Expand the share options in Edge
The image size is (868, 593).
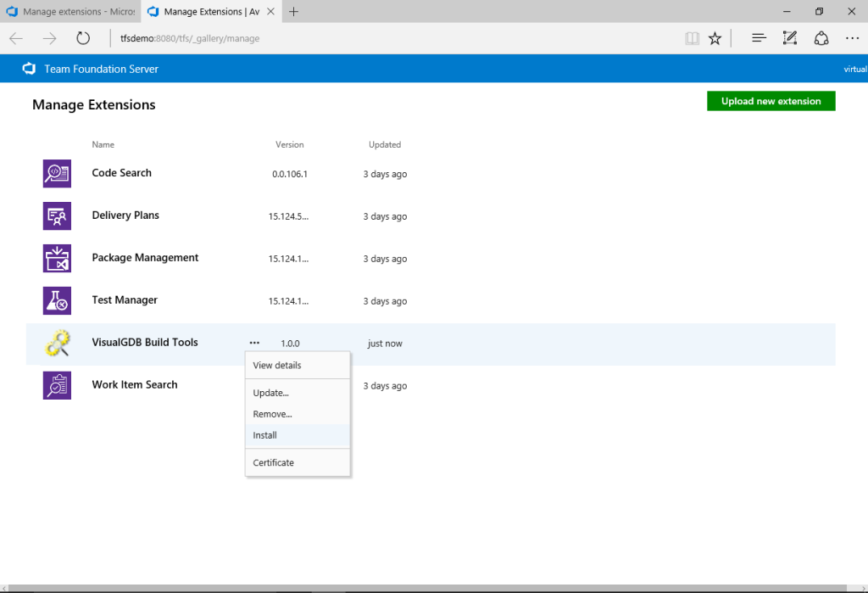[821, 37]
